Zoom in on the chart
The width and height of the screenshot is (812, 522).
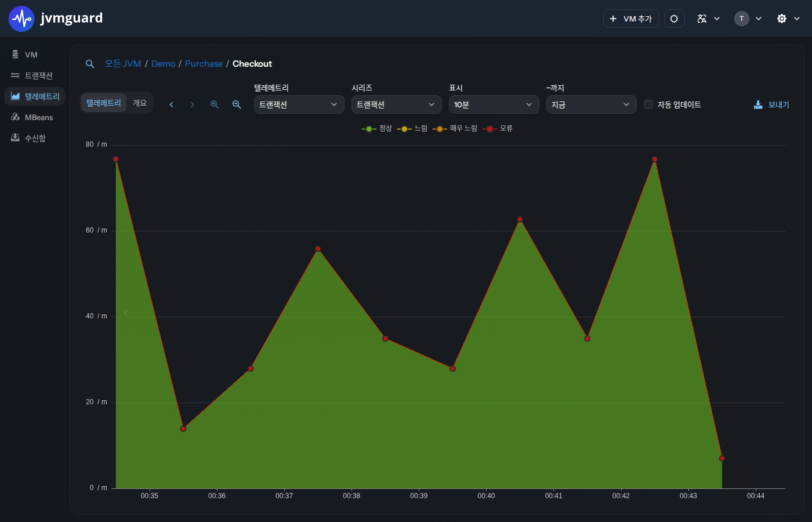(215, 104)
